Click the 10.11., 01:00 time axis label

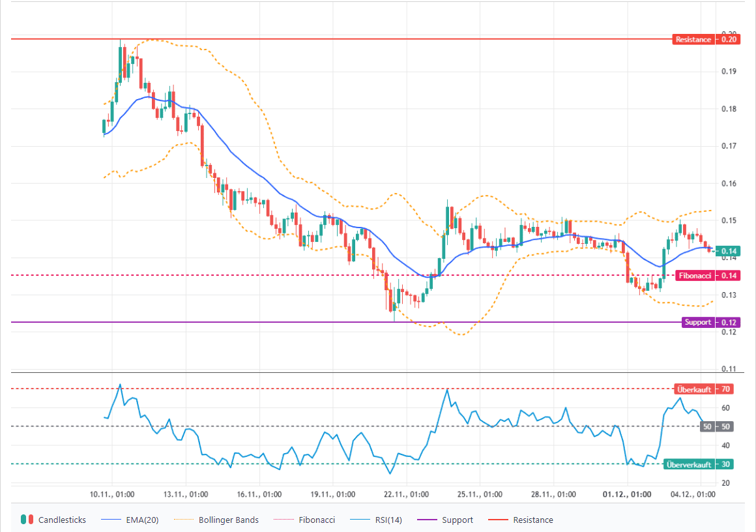(x=113, y=494)
